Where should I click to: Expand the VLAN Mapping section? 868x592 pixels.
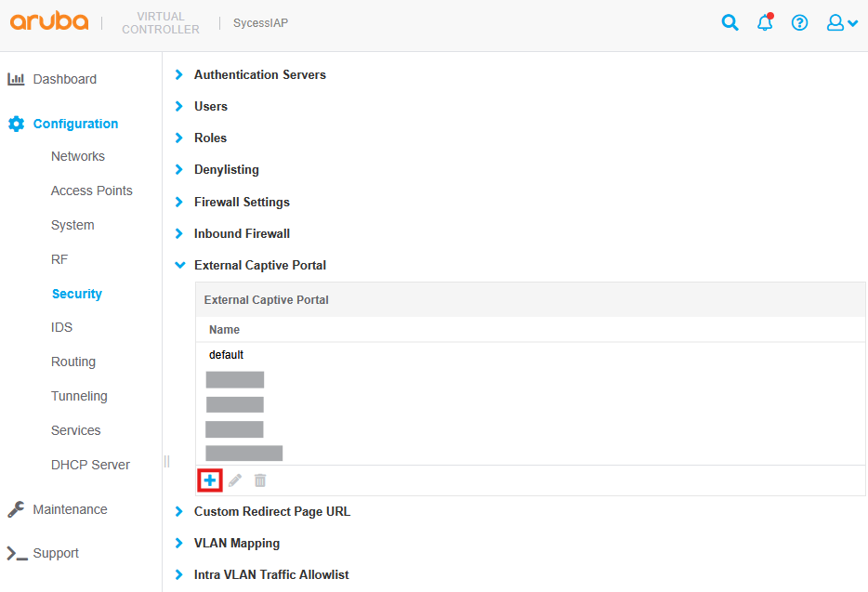tap(236, 543)
